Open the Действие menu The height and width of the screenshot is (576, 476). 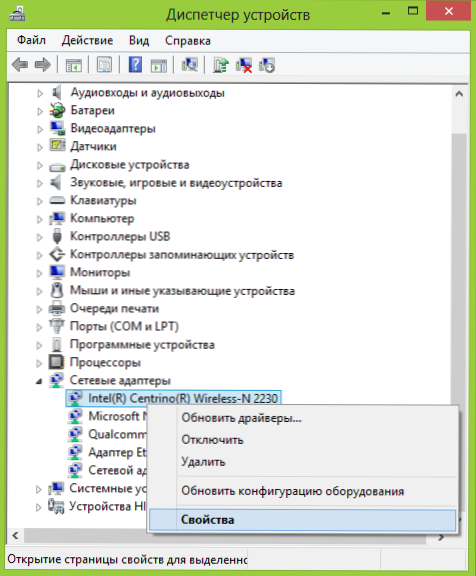coord(87,40)
